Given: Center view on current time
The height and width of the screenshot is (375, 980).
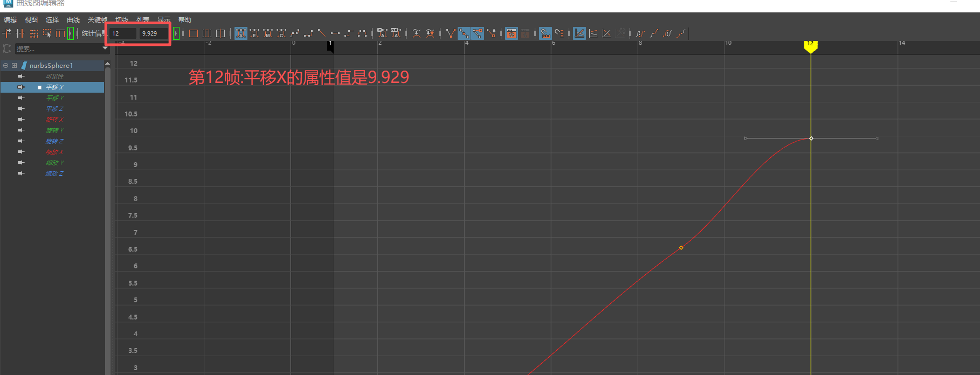Looking at the screenshot, I should coord(220,33).
